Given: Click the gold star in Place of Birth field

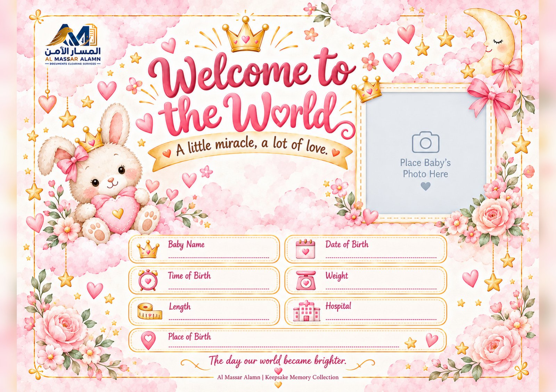Looking at the screenshot, I should pyautogui.click(x=410, y=343).
